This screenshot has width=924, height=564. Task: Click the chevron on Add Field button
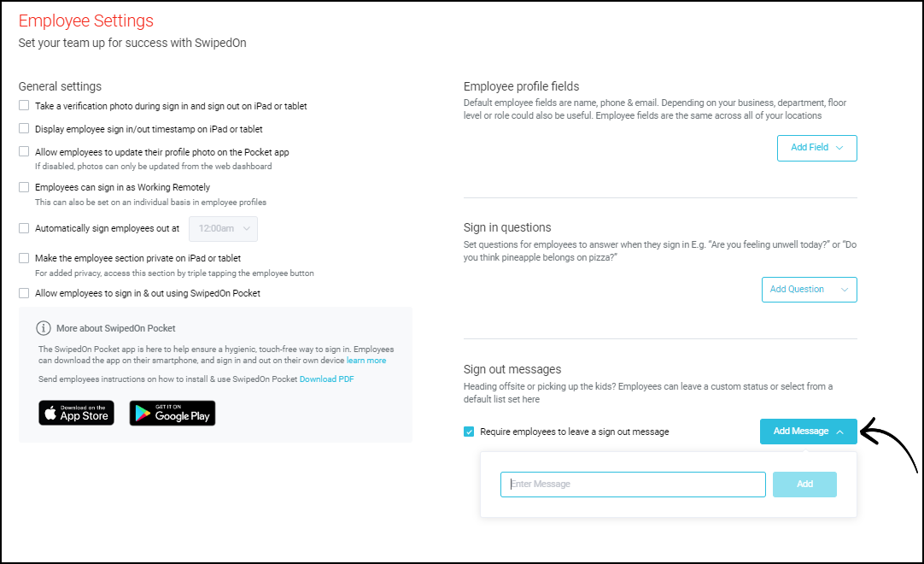pyautogui.click(x=839, y=148)
